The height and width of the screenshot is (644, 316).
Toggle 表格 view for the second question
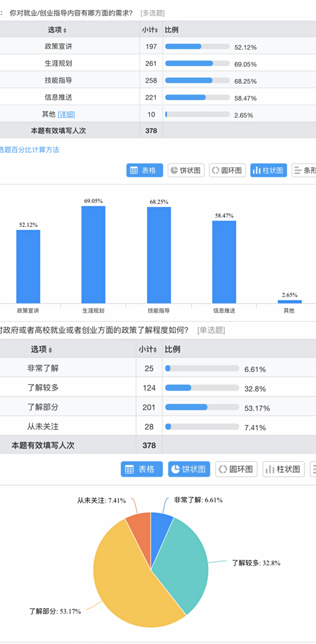click(x=142, y=469)
